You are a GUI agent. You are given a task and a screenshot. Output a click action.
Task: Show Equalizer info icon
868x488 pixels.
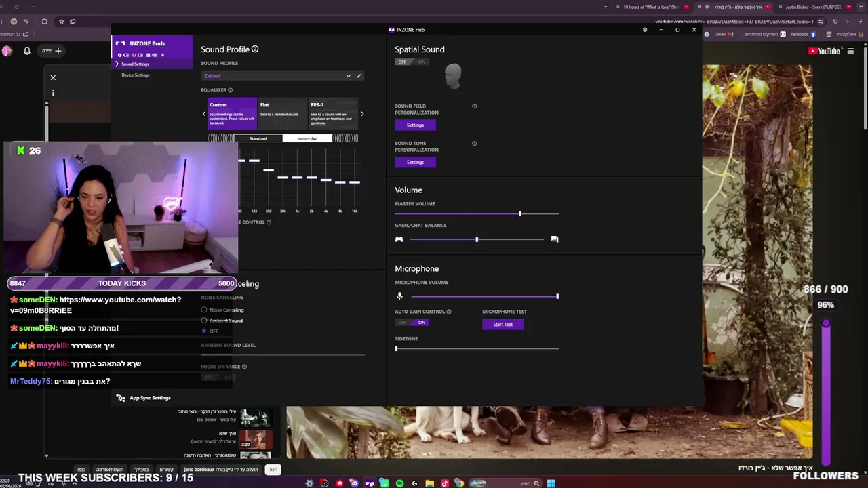pos(231,90)
